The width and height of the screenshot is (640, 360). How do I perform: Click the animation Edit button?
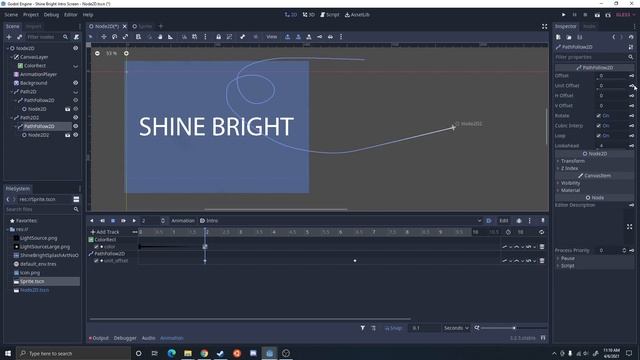tap(504, 220)
